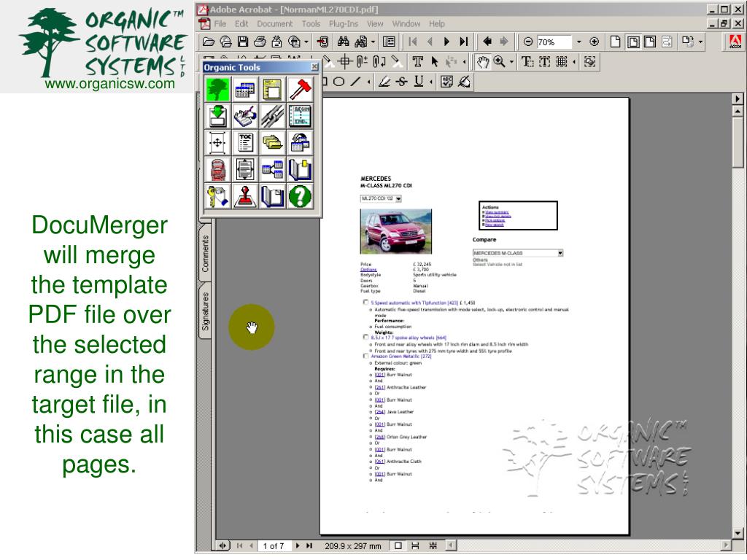Click the linked tables diagram icon in Organic Tools
Viewport: 747px width, 560px height.
[273, 169]
